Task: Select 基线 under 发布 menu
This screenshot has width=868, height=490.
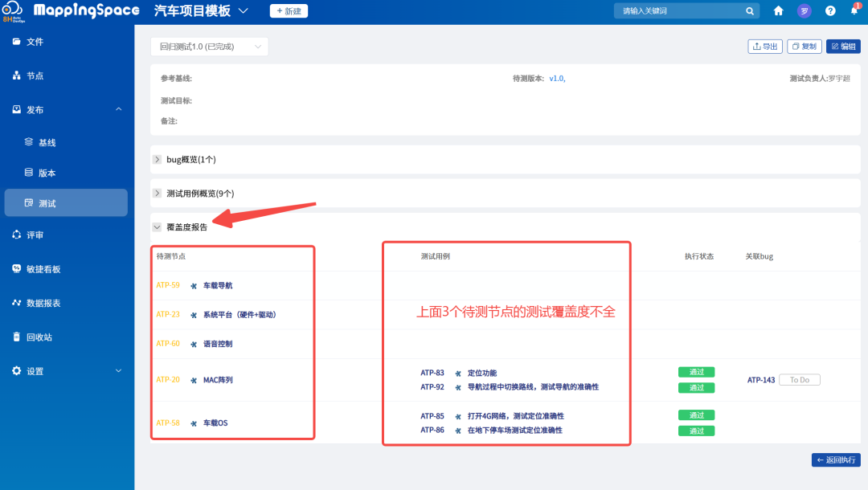Action: tap(47, 143)
